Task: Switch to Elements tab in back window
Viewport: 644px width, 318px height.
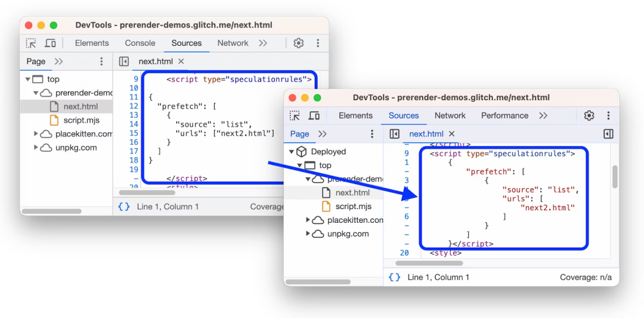Action: pos(92,43)
